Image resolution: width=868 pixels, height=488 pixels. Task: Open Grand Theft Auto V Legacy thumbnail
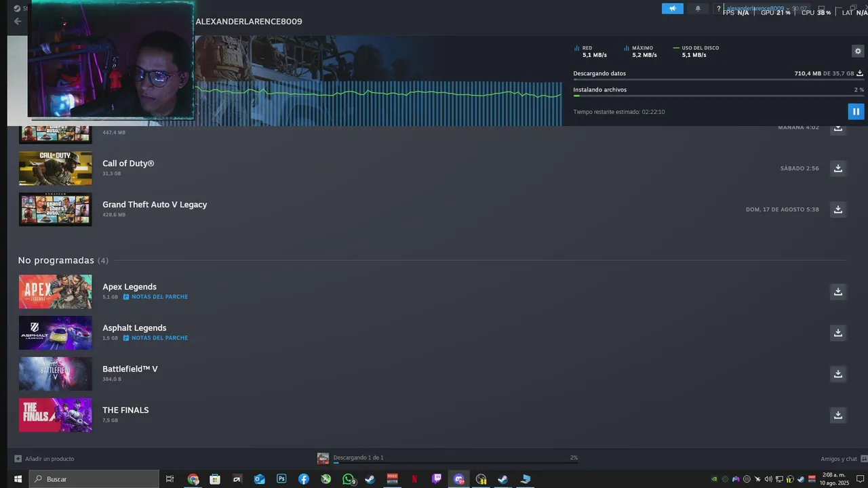coord(55,209)
